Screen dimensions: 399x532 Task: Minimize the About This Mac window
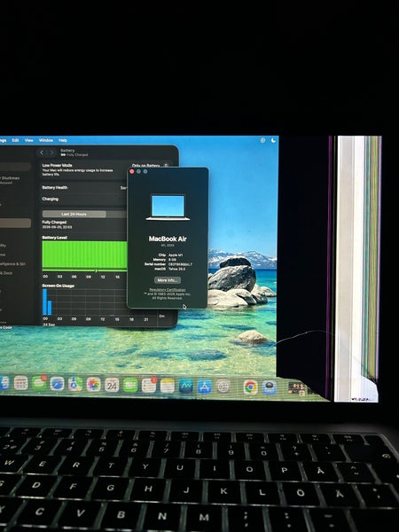point(138,171)
